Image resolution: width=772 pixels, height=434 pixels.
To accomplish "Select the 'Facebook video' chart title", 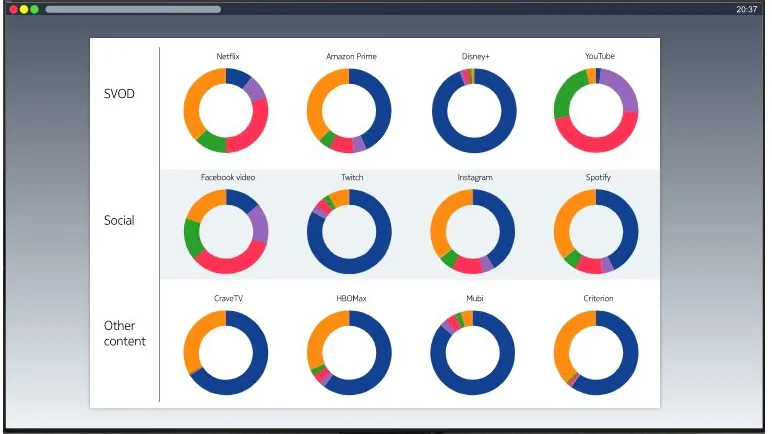I will [x=228, y=177].
